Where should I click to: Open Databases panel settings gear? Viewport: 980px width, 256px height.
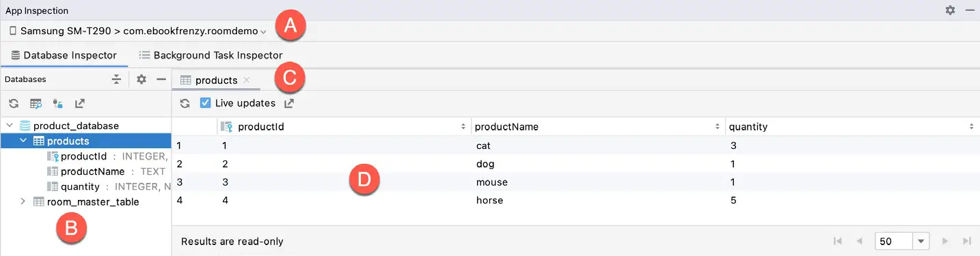[141, 79]
